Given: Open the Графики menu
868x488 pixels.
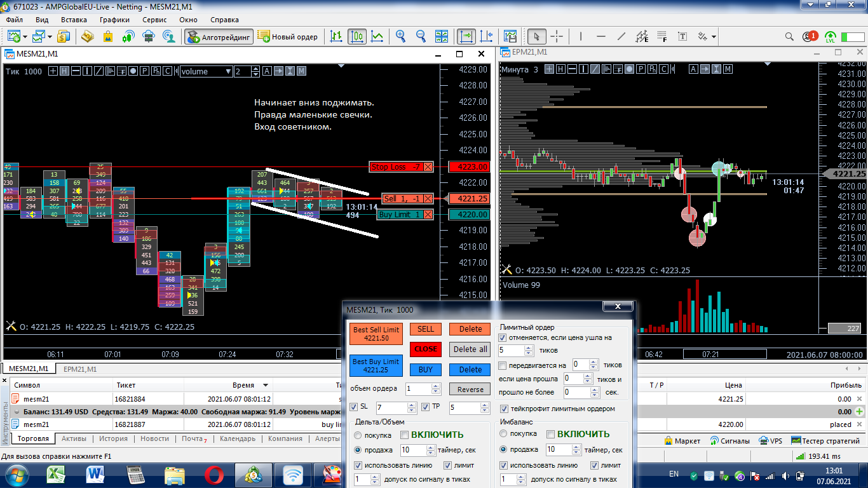Looking at the screenshot, I should [114, 20].
